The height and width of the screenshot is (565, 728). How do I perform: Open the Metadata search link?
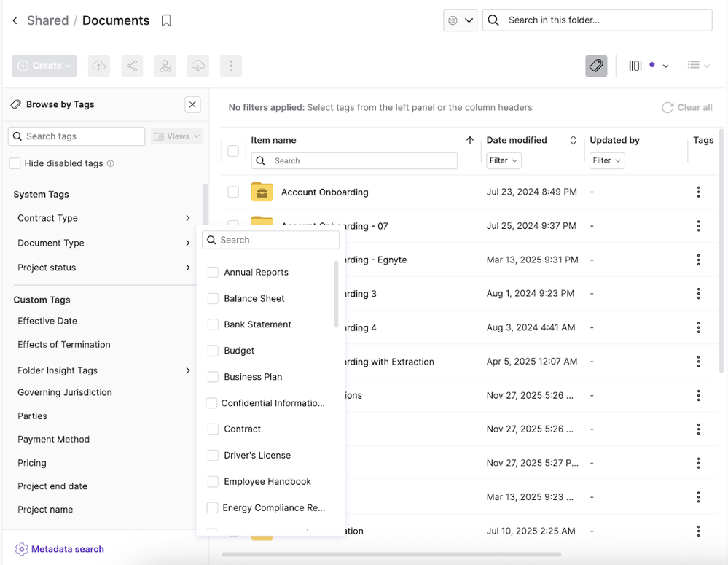click(x=67, y=549)
